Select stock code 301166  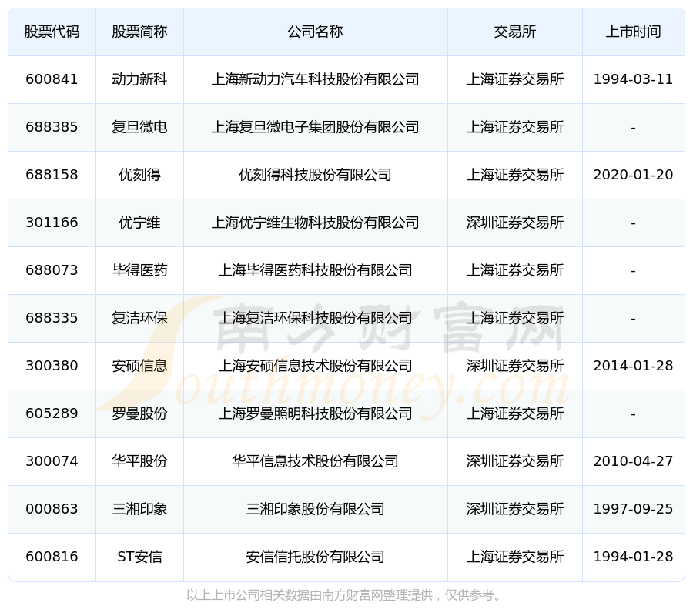(52, 223)
